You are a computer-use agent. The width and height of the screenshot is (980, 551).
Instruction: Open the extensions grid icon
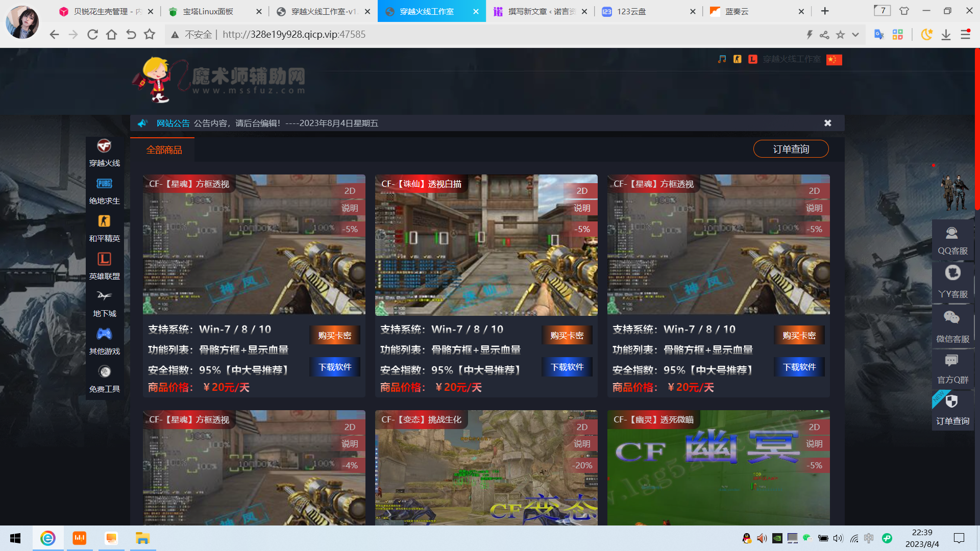point(898,35)
